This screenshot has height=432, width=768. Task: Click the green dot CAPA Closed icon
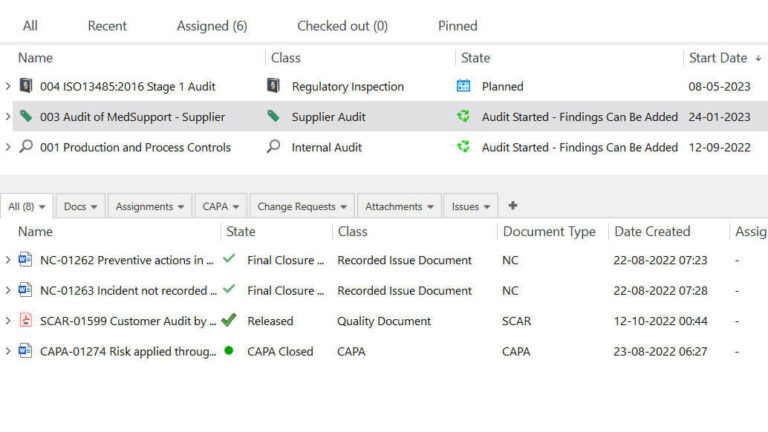[x=229, y=351]
